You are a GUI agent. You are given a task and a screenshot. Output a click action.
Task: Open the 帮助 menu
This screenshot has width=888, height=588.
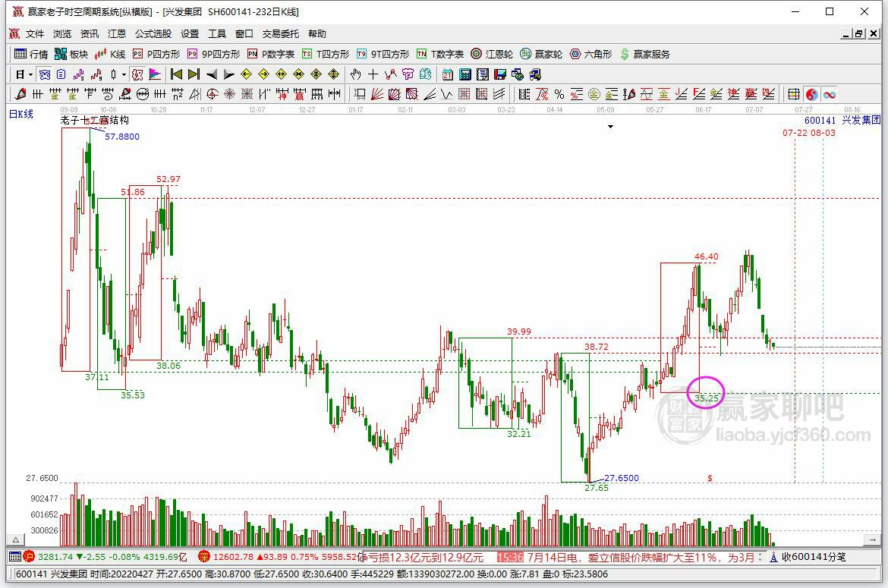pyautogui.click(x=317, y=34)
